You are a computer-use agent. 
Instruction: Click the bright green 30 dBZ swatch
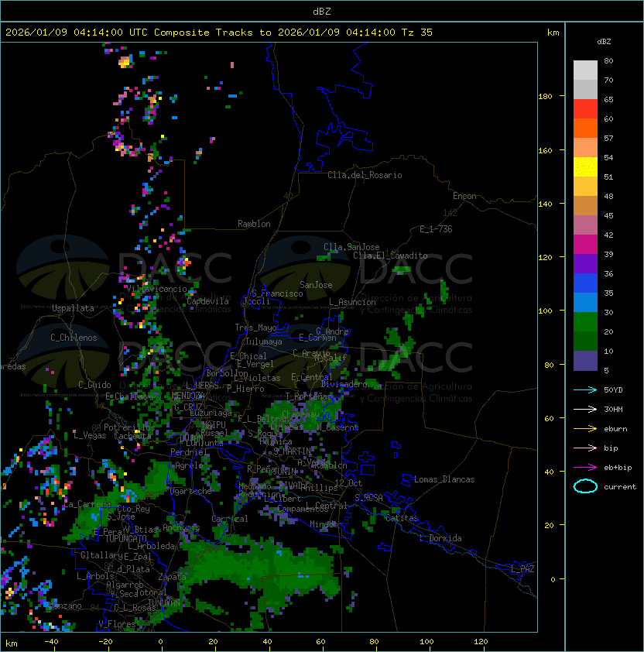[585, 321]
